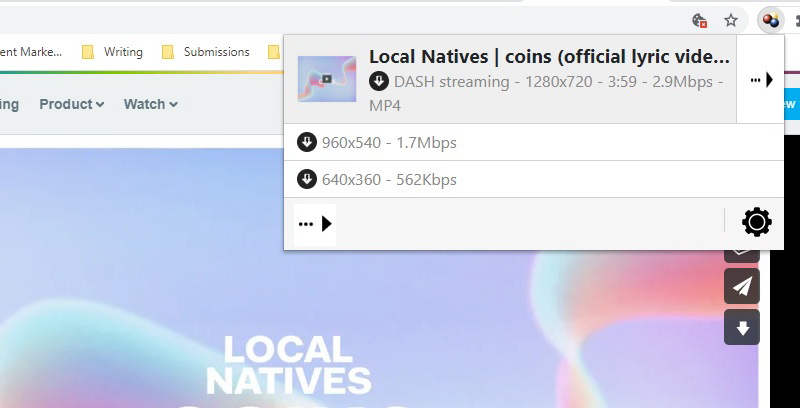
Task: Click download arrow for 1280x720 DASH stream
Action: point(378,81)
